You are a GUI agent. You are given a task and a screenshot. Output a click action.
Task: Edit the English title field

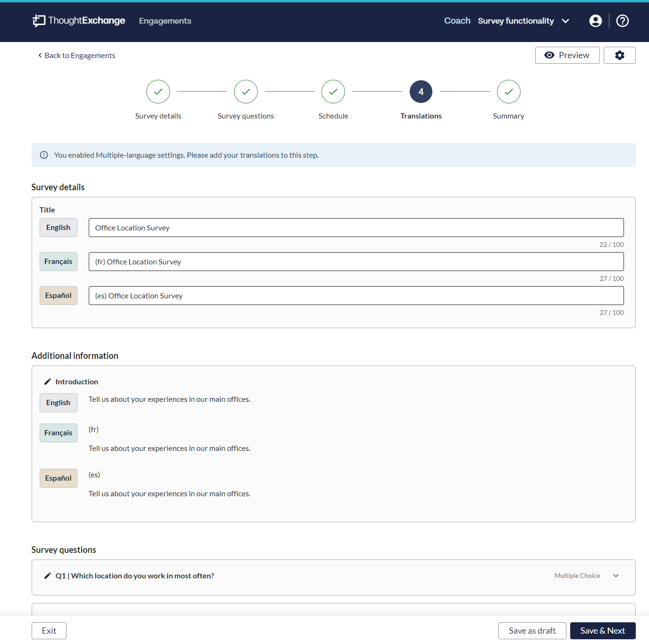(356, 228)
